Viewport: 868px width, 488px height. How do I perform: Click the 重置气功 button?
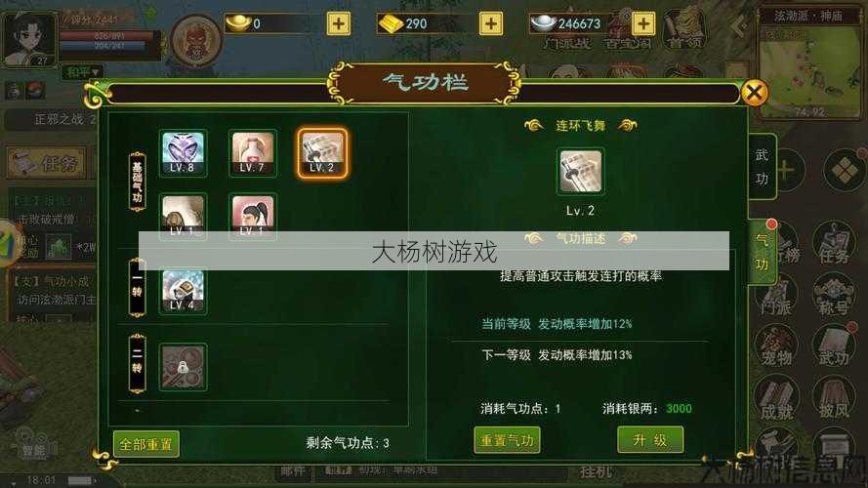click(x=507, y=440)
